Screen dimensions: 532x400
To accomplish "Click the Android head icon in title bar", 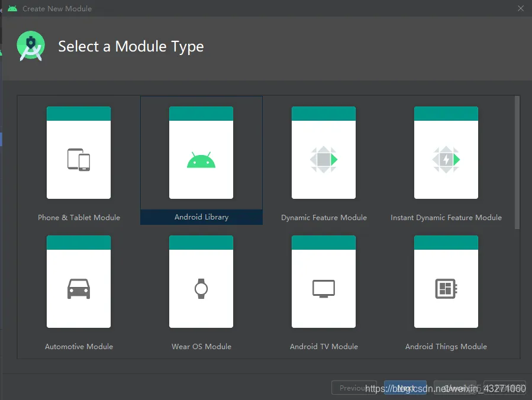I will [x=12, y=8].
